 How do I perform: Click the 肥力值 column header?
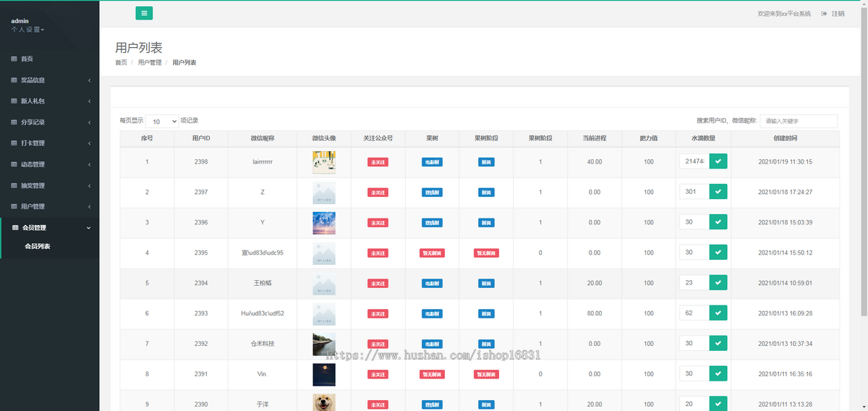(649, 138)
